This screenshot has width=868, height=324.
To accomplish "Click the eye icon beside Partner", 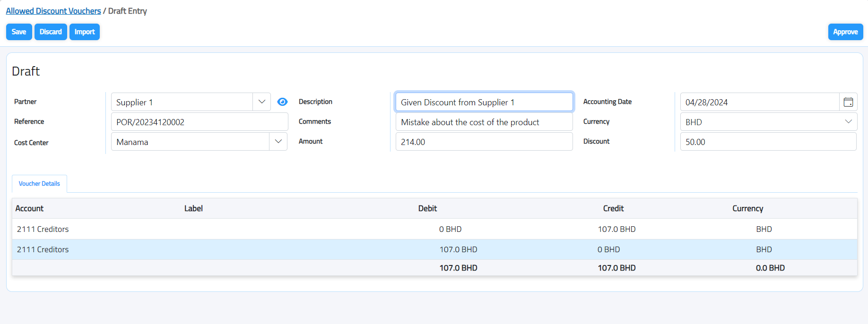I will coord(282,102).
